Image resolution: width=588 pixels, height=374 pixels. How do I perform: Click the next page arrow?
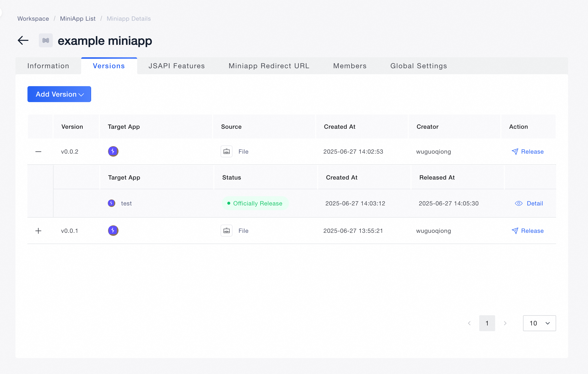(x=505, y=323)
